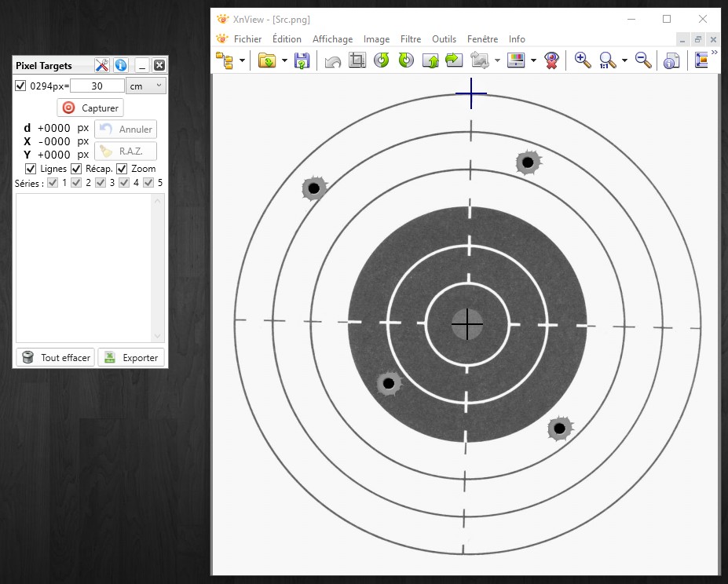Open Pixel Targets settings tools icon
728x584 pixels.
click(102, 65)
